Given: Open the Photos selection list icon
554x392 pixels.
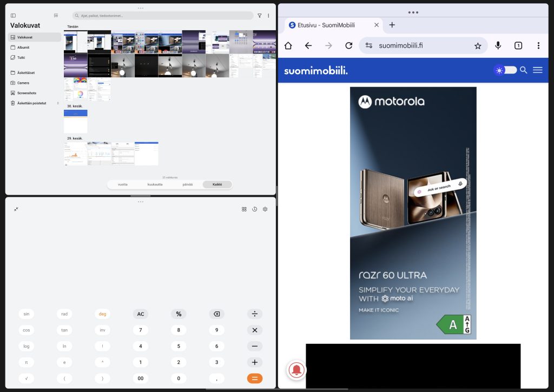Looking at the screenshot, I should [x=56, y=16].
